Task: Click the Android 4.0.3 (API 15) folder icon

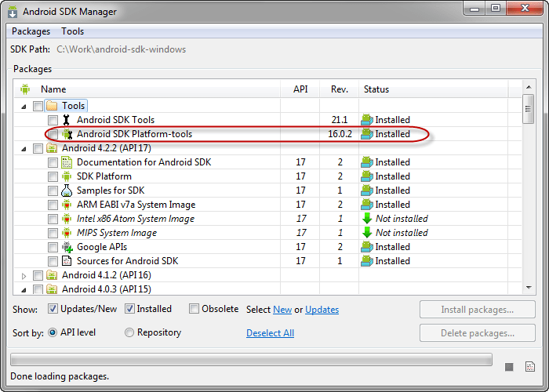Action: [x=52, y=289]
